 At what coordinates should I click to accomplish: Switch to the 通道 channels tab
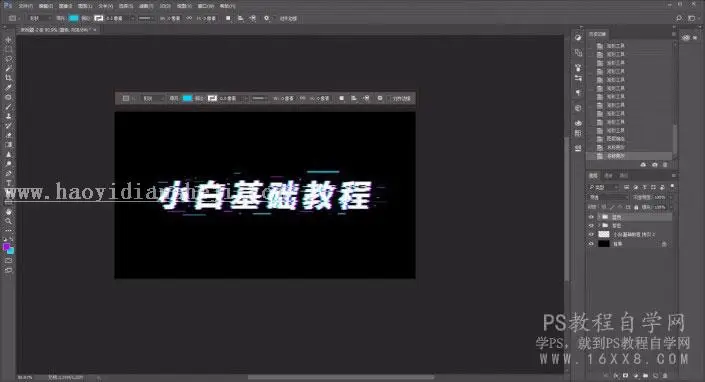click(608, 176)
